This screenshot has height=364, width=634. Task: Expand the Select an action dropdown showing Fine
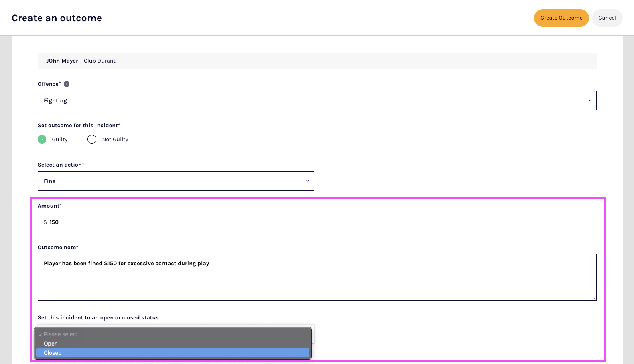(175, 181)
